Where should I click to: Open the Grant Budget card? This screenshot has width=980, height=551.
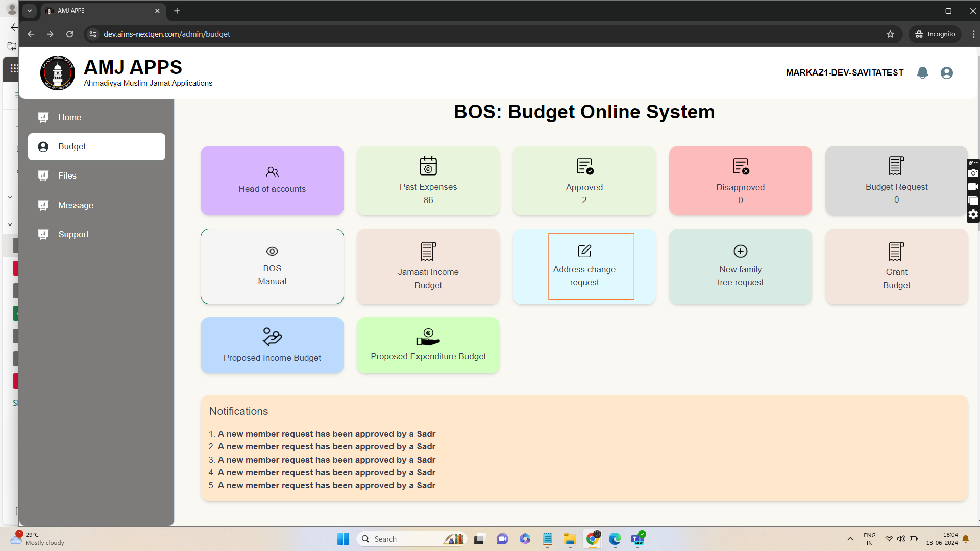[897, 266]
